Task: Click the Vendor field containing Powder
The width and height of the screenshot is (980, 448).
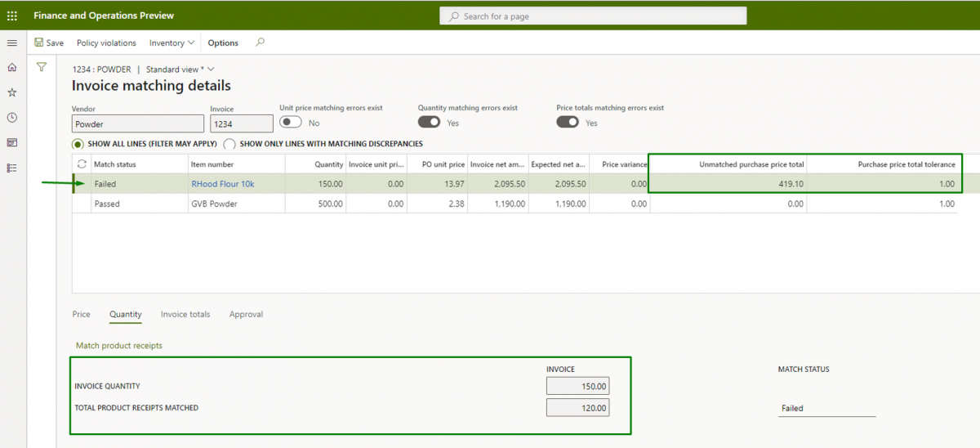Action: click(x=138, y=124)
